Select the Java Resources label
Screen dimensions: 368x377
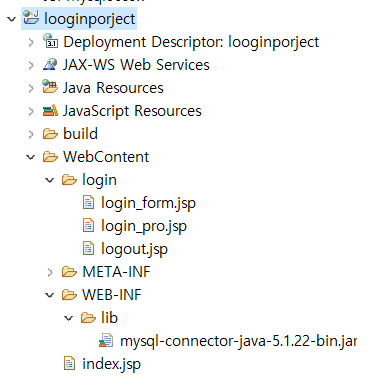coord(113,88)
